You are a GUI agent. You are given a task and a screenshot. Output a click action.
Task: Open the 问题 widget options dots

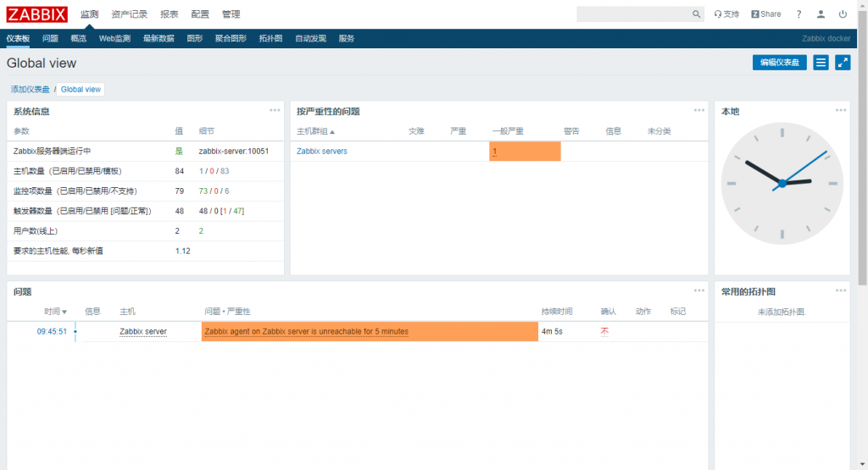(699, 290)
